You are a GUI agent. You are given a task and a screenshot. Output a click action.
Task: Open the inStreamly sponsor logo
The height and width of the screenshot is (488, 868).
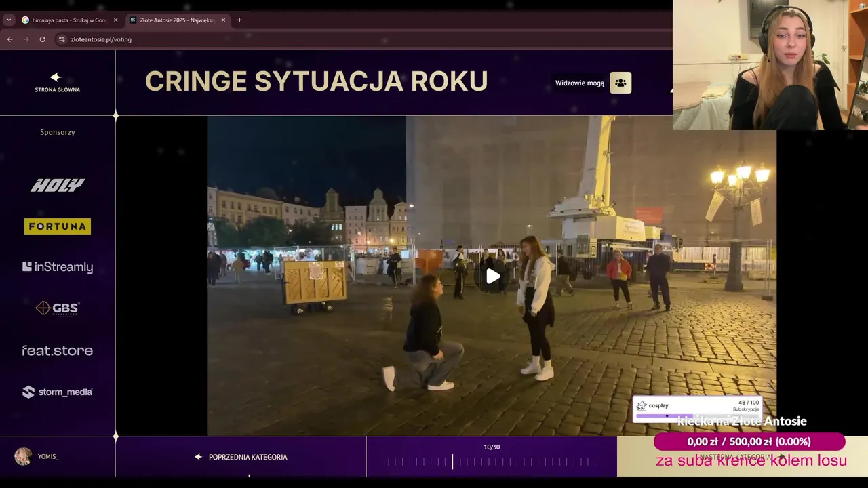(58, 267)
